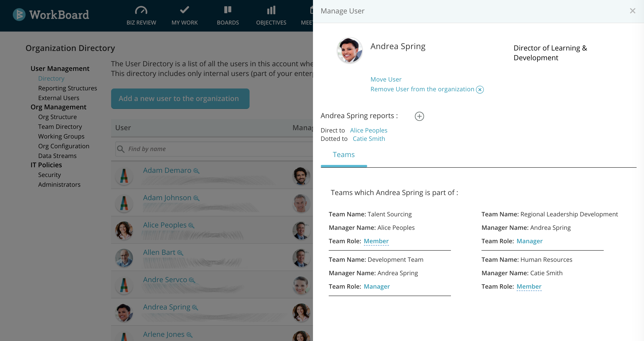
Task: Open the Objectives bar chart icon
Action: click(271, 10)
